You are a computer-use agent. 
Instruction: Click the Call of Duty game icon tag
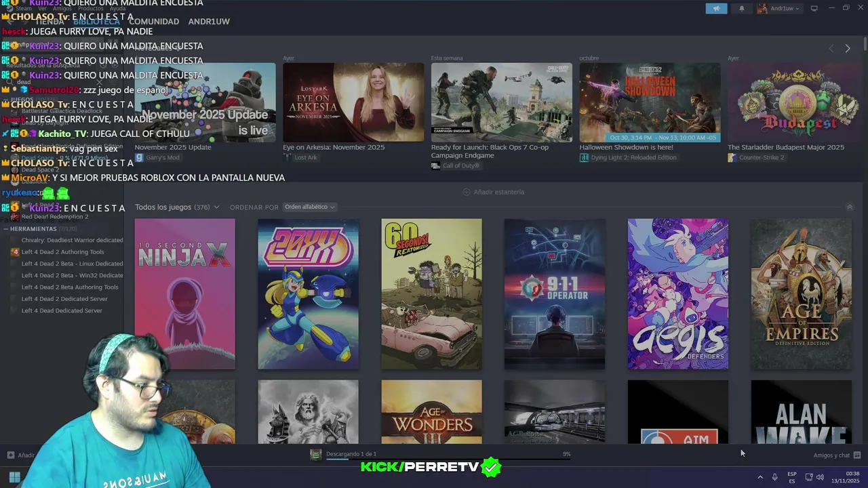coord(435,165)
